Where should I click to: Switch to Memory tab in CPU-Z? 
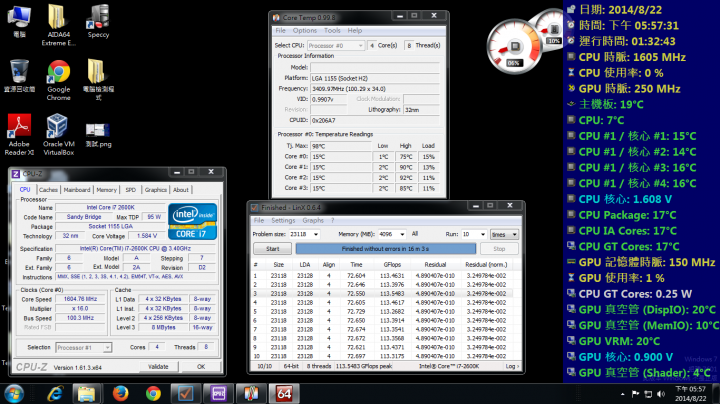coord(107,190)
